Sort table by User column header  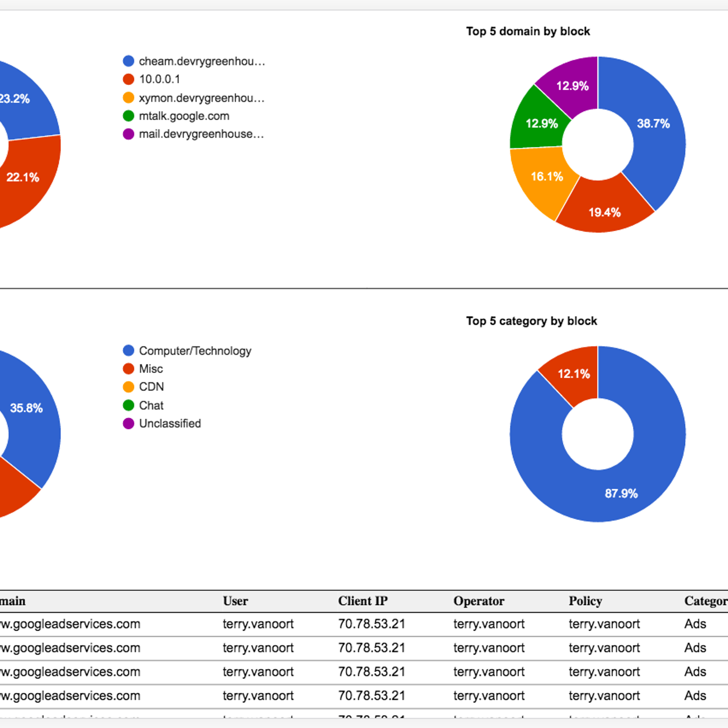coord(235,601)
